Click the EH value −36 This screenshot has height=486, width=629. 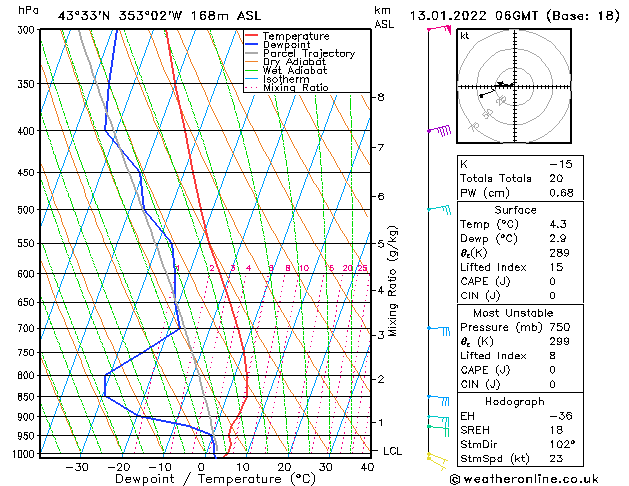561,416
